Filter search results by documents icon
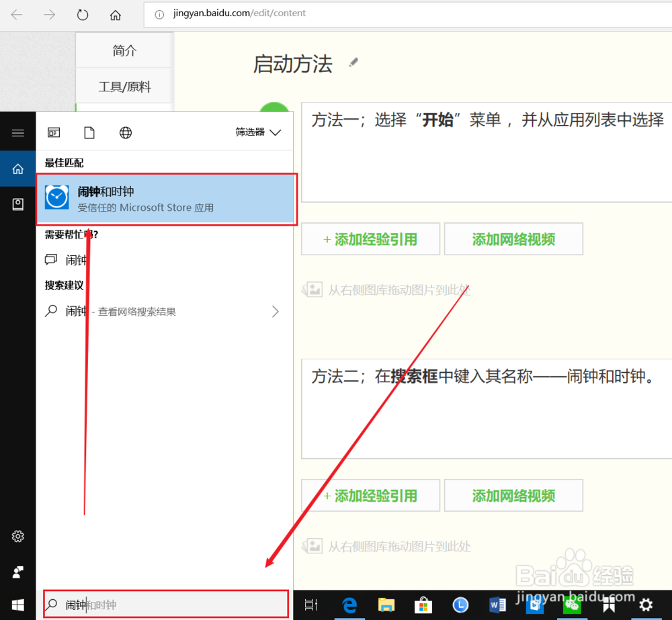The width and height of the screenshot is (672, 620). pyautogui.click(x=89, y=133)
